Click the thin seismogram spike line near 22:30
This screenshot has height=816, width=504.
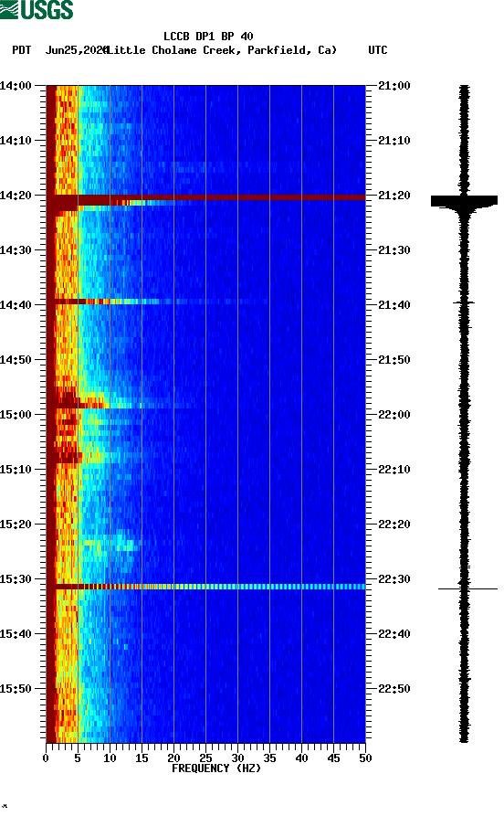pyautogui.click(x=467, y=588)
